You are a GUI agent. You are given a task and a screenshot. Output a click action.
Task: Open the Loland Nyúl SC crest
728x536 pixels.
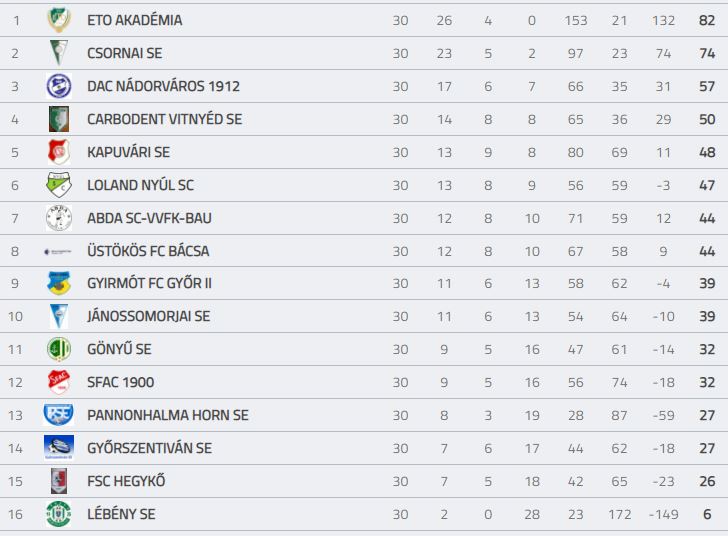(x=59, y=185)
